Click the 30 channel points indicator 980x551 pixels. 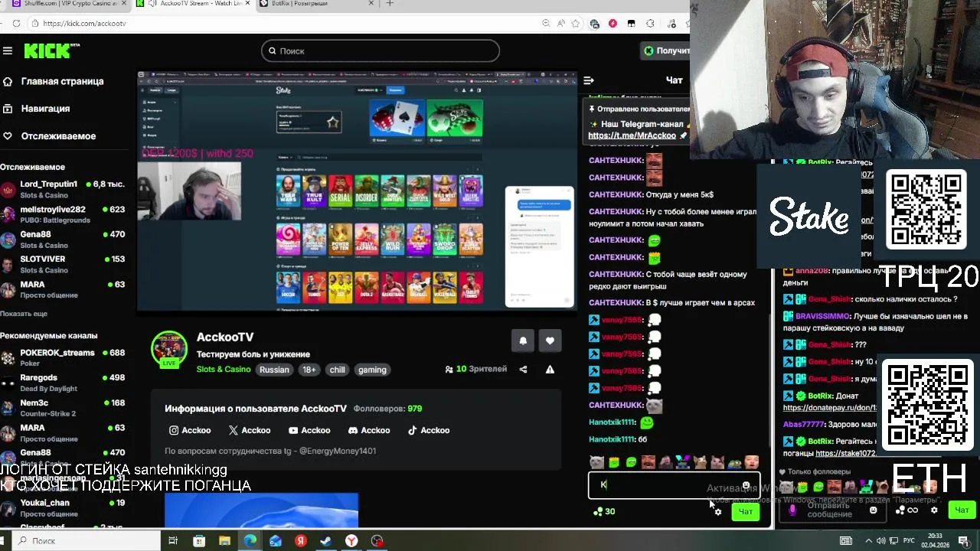click(604, 511)
